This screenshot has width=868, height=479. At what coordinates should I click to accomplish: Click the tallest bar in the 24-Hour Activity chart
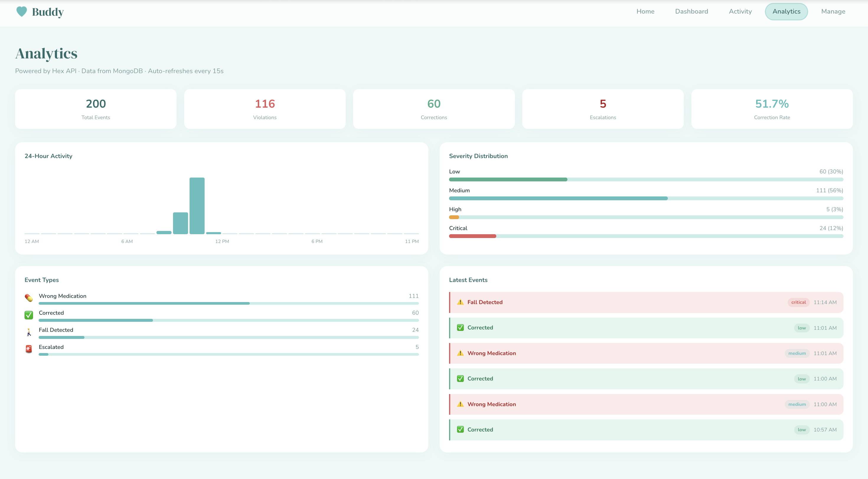tap(197, 206)
